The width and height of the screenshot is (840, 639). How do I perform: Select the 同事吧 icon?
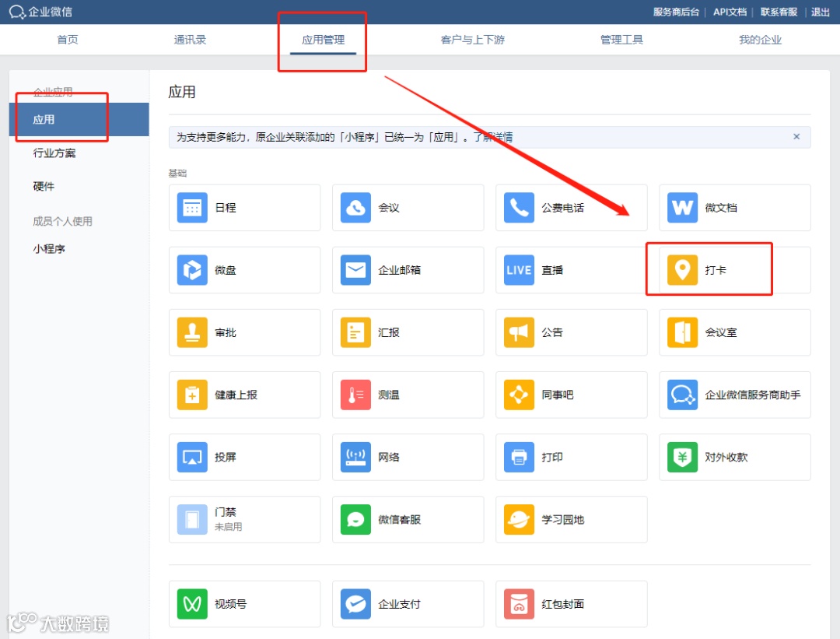click(x=519, y=395)
